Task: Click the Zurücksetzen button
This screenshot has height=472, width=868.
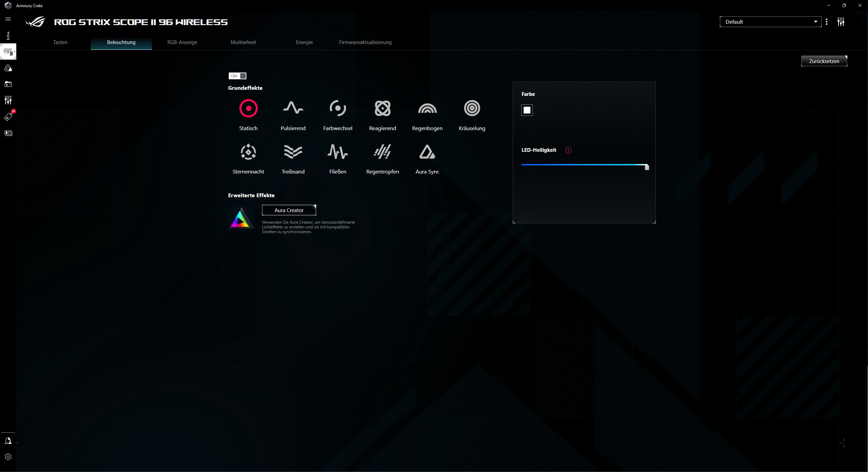Action: [824, 61]
